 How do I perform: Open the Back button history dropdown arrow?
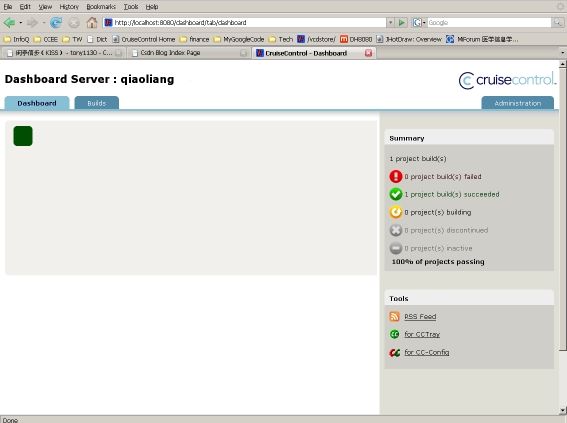[x=21, y=23]
